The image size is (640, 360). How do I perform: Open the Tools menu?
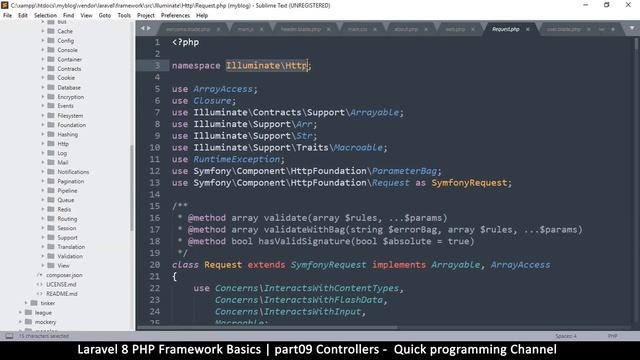pos(124,16)
